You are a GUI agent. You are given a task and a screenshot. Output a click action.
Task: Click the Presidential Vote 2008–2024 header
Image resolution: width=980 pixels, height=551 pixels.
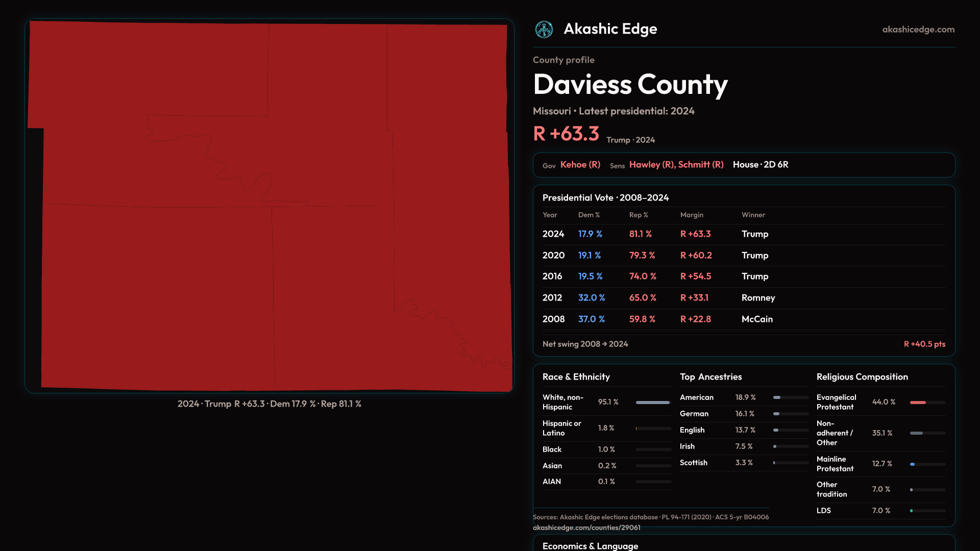pyautogui.click(x=605, y=198)
